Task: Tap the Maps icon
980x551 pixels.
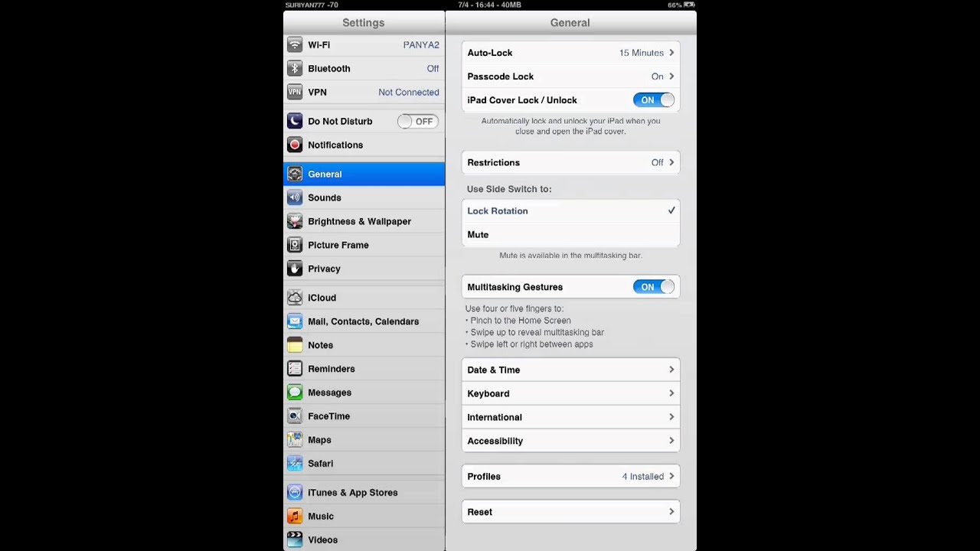Action: [295, 441]
